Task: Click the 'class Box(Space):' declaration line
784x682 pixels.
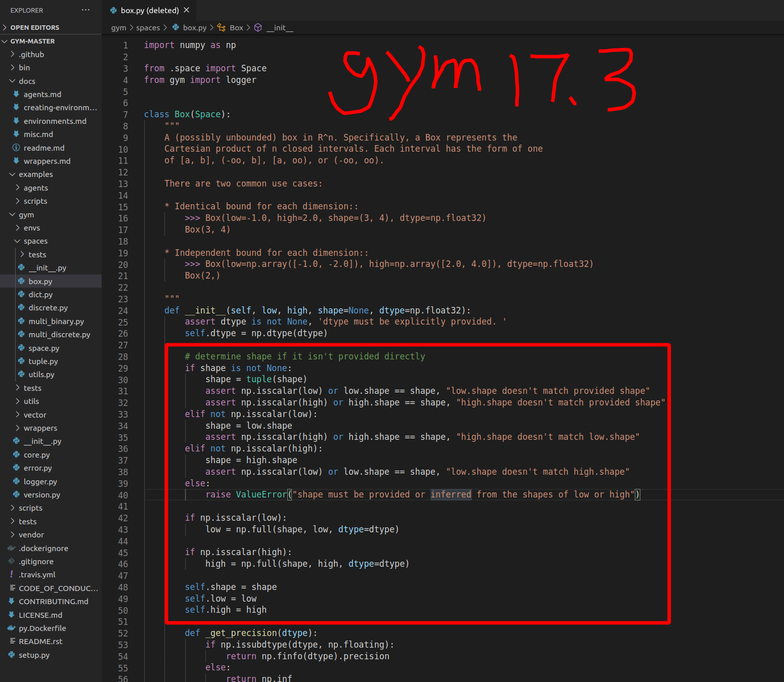Action: click(x=187, y=114)
